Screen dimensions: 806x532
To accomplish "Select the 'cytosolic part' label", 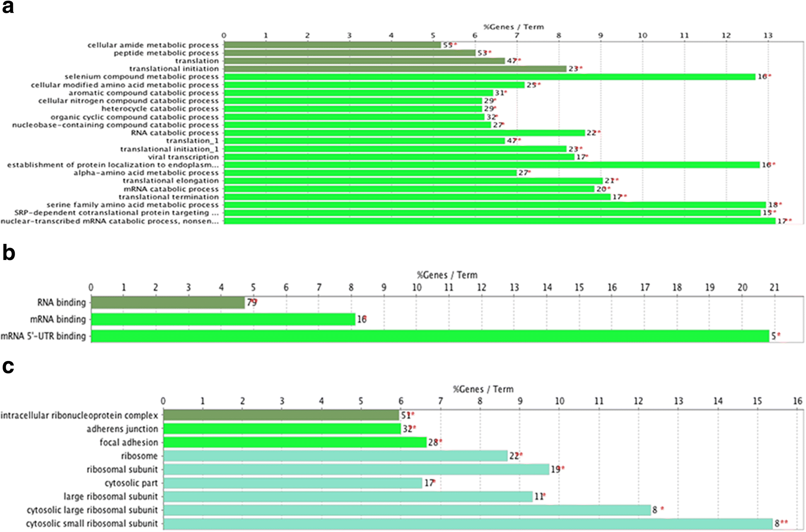I will pos(131,483).
